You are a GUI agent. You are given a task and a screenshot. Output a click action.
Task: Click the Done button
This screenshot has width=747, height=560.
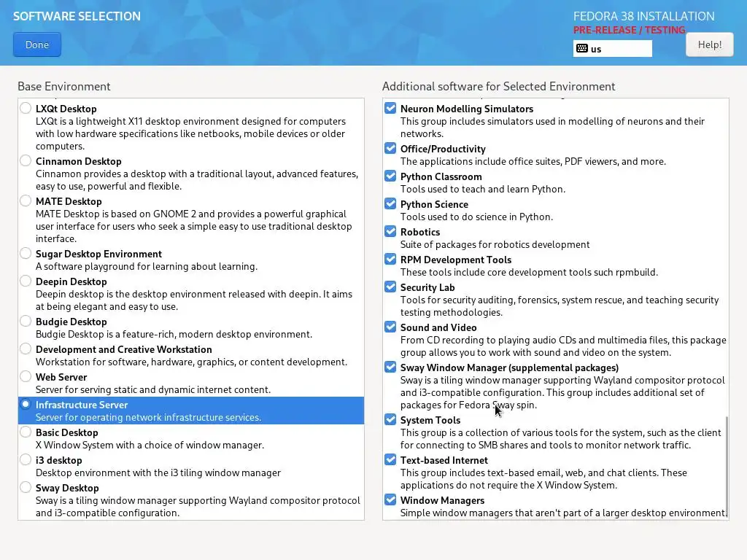coord(37,44)
